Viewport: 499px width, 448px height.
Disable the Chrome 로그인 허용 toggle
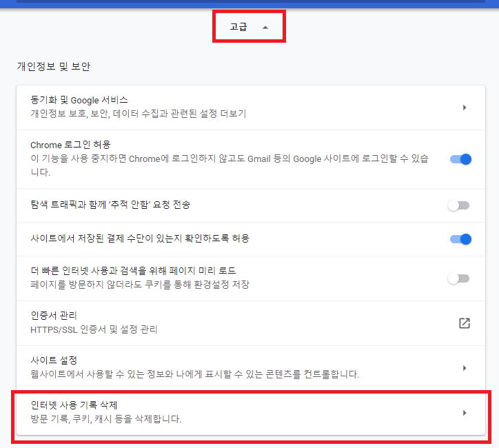(x=460, y=159)
